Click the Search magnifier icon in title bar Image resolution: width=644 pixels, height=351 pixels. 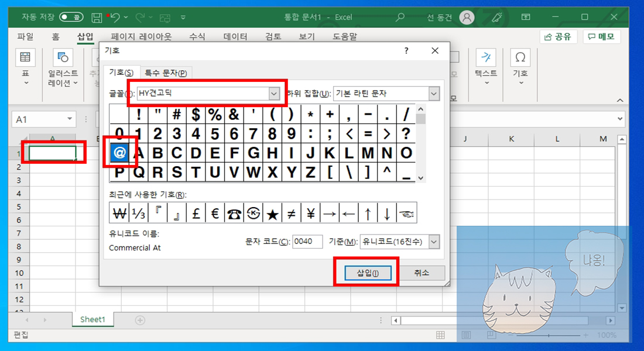(400, 17)
